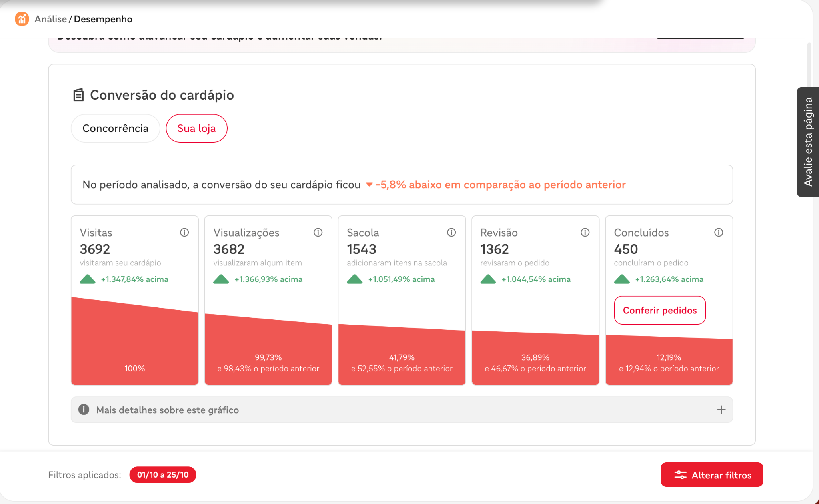This screenshot has height=504, width=819.
Task: Click the +1.044,54% acima indicator
Action: click(525, 279)
